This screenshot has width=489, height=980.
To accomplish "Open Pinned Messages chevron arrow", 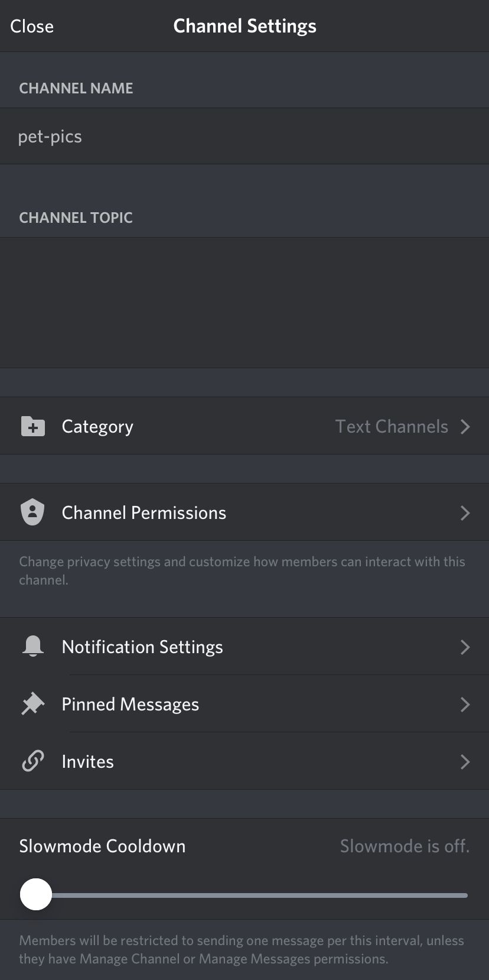I will pos(465,704).
